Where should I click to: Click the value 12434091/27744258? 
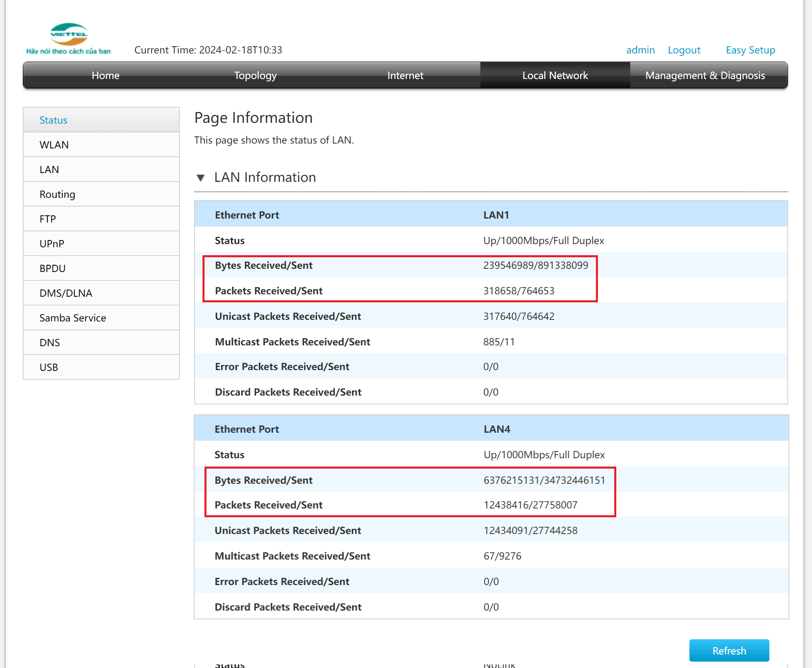pos(530,530)
